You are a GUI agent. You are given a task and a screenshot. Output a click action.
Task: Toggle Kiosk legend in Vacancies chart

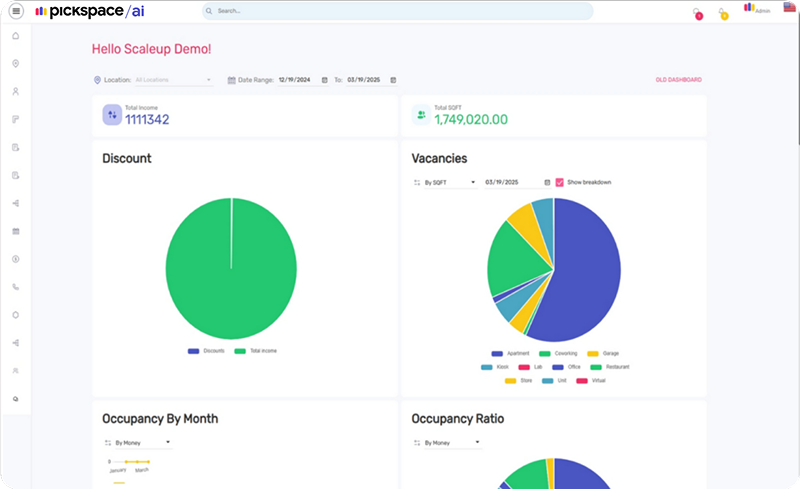click(495, 367)
